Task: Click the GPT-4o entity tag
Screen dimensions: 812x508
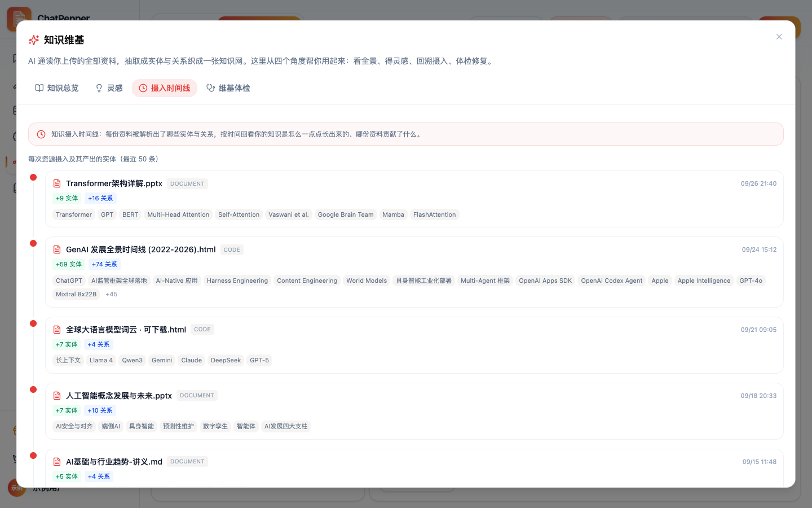Action: pyautogui.click(x=751, y=281)
